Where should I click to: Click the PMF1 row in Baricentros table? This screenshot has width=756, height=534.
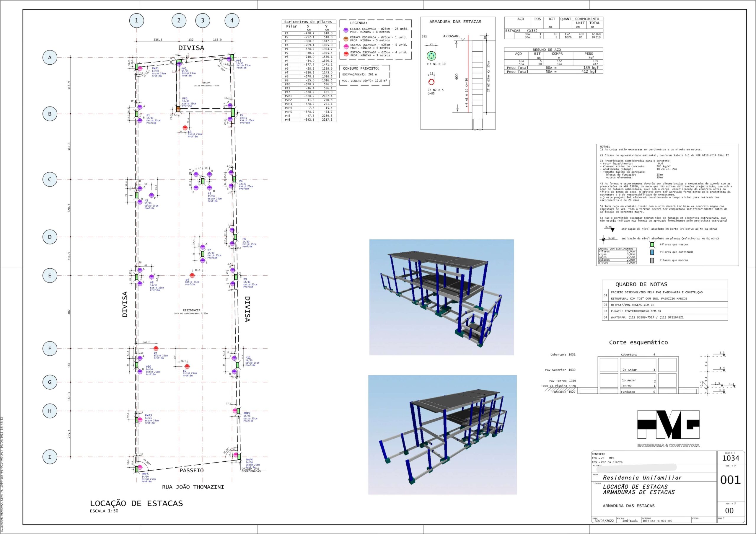click(x=309, y=96)
